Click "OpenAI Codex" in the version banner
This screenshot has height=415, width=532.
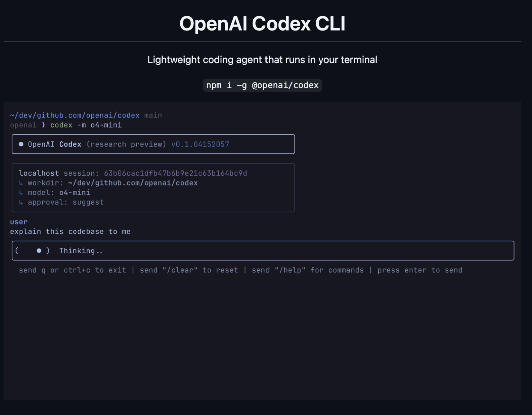click(x=55, y=144)
